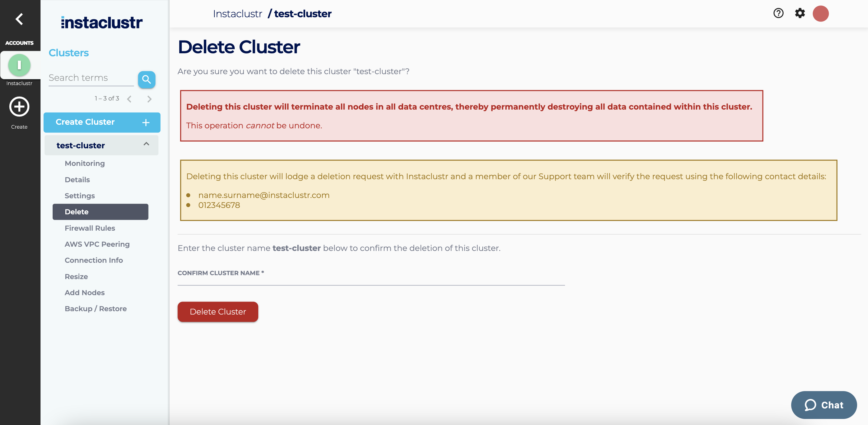This screenshot has height=425, width=868.
Task: Click the Delete Cluster button
Action: (217, 311)
